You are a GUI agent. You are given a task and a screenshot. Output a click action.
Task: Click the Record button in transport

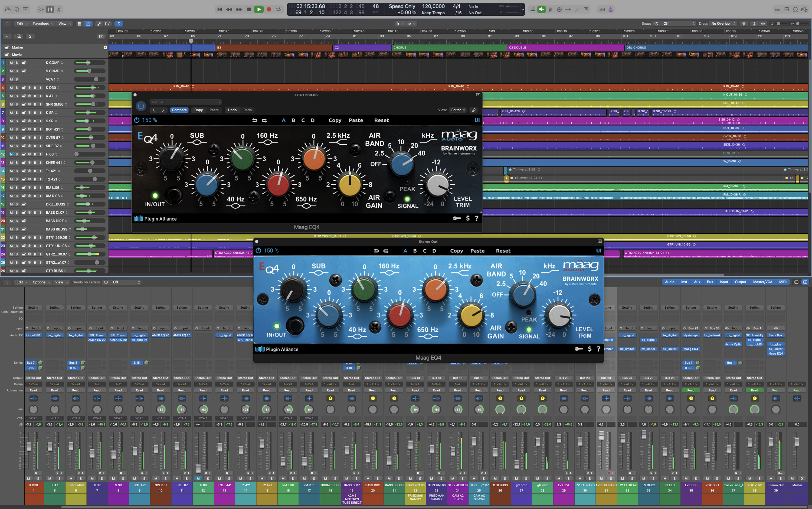pyautogui.click(x=269, y=9)
